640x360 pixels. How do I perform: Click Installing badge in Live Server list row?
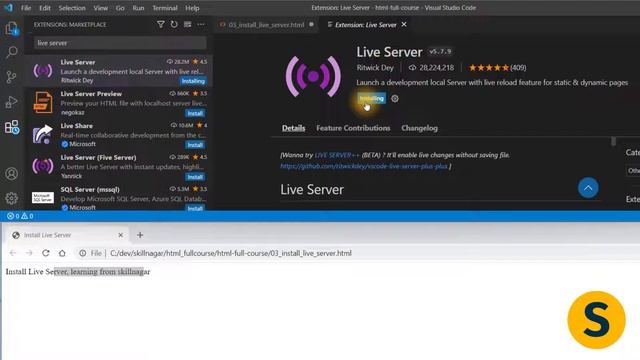tap(193, 81)
